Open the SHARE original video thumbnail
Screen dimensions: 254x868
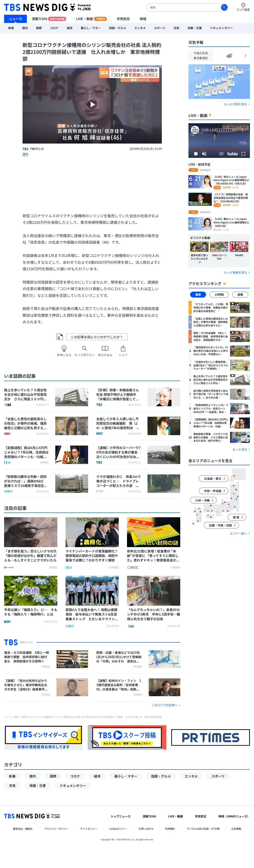coord(239,247)
